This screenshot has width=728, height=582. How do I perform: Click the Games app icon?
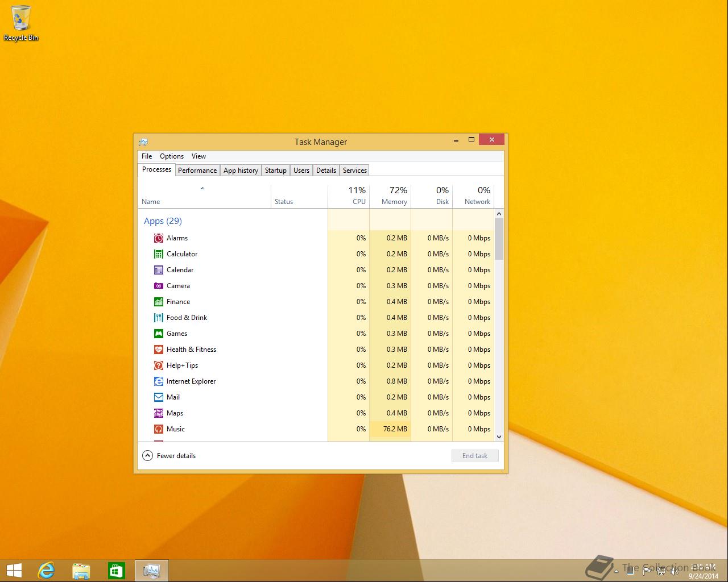[159, 334]
